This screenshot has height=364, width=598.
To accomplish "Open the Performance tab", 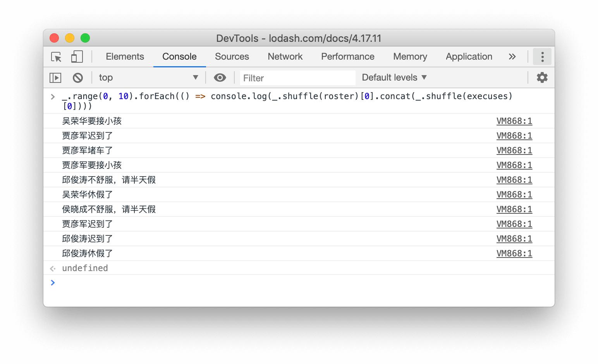I will (348, 57).
